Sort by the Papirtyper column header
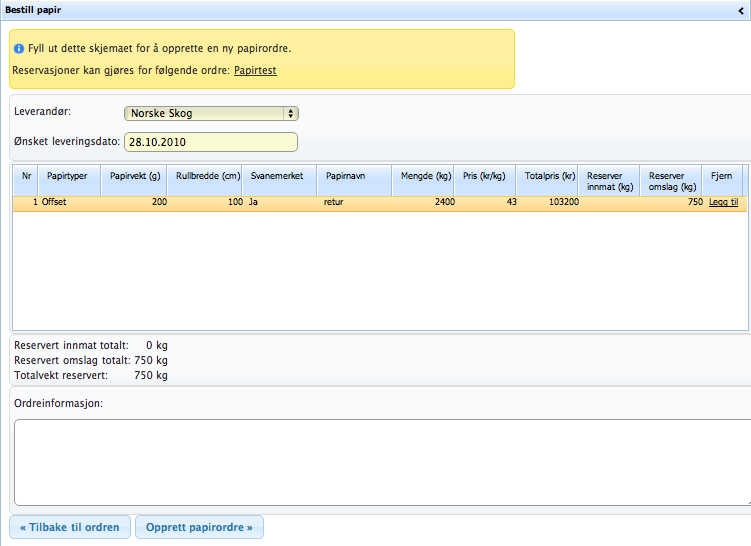751x546 pixels. [x=67, y=176]
